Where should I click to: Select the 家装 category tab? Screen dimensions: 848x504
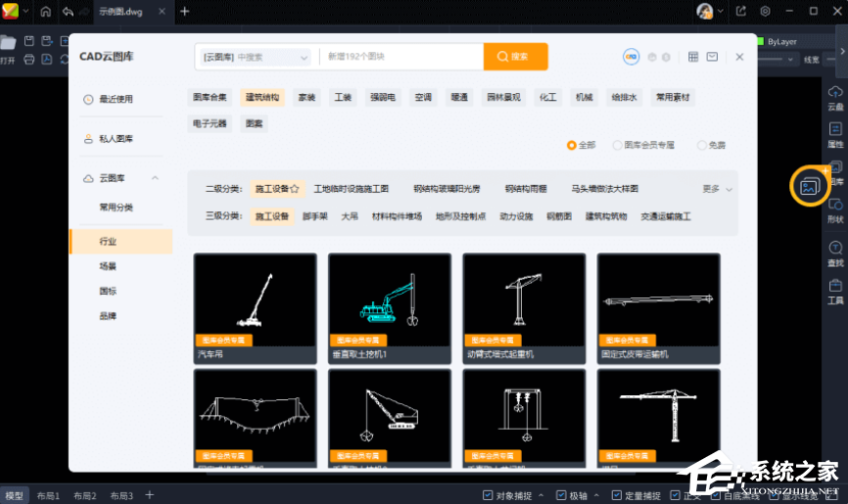306,97
